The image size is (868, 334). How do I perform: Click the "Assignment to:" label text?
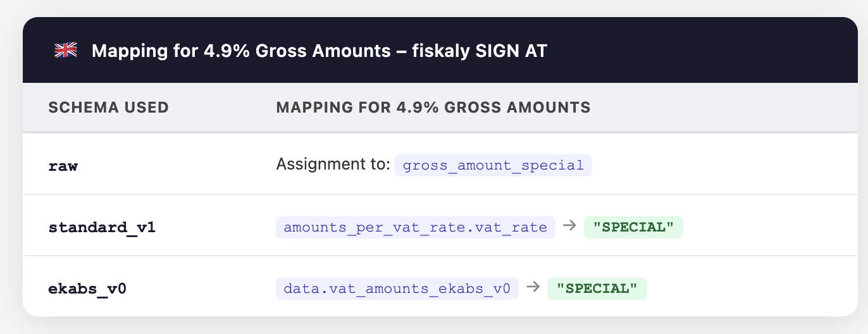333,166
